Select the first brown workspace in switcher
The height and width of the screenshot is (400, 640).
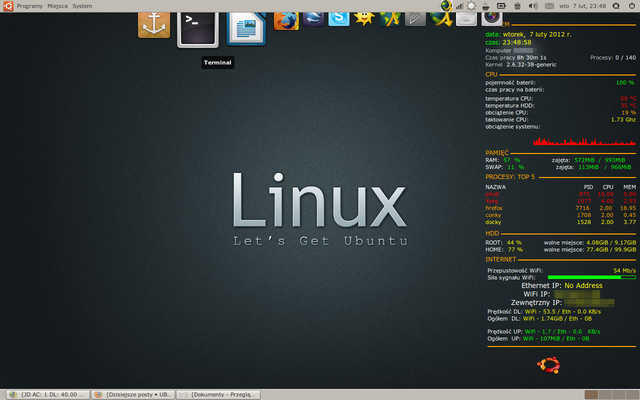[591, 395]
